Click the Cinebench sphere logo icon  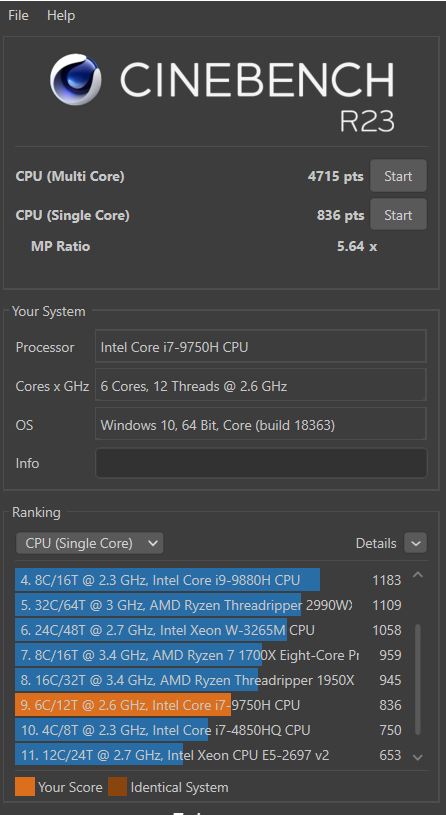coord(76,80)
